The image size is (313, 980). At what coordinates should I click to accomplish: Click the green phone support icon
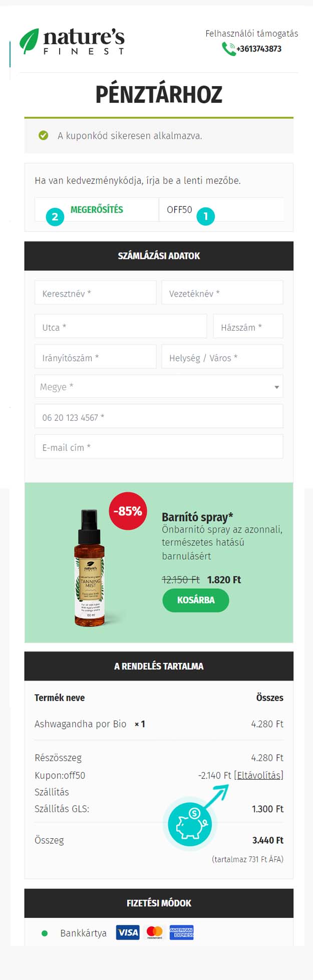point(228,49)
